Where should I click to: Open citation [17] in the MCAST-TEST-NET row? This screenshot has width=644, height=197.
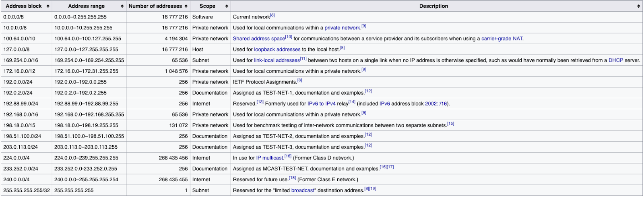tap(390, 167)
